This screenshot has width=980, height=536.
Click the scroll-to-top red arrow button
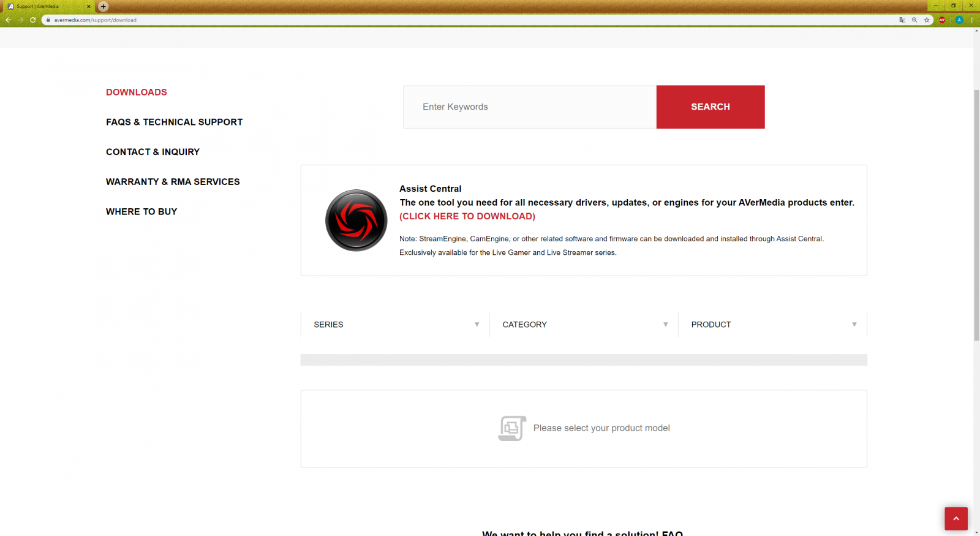point(956,519)
